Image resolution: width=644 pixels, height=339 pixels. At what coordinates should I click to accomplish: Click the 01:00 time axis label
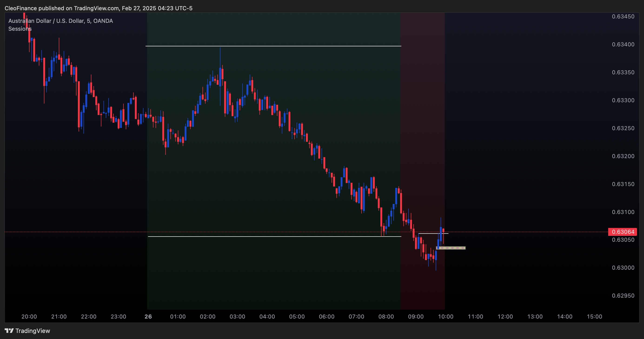coord(178,316)
